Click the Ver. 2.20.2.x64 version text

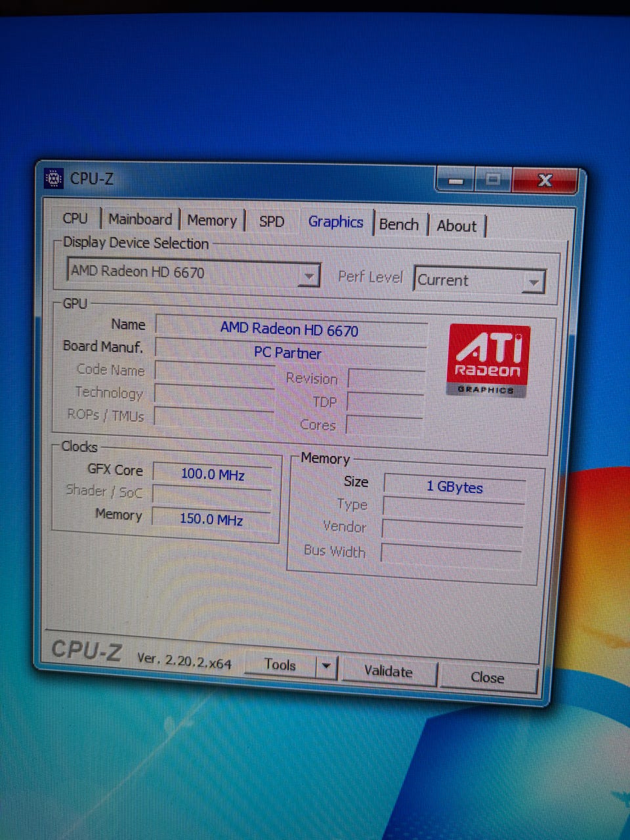pos(184,660)
